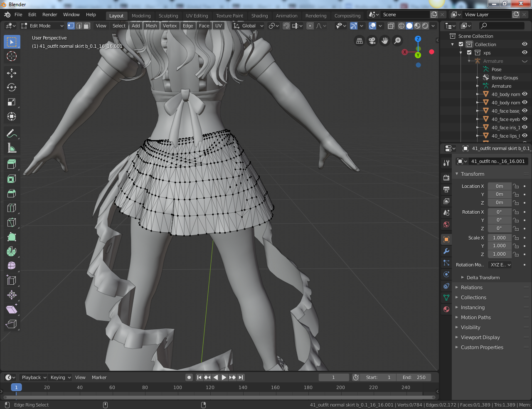
Task: Toggle the camera view icon in viewport
Action: [372, 41]
